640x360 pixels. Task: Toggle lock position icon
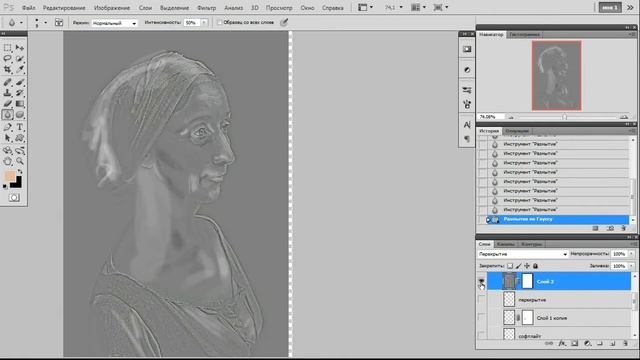click(527, 266)
